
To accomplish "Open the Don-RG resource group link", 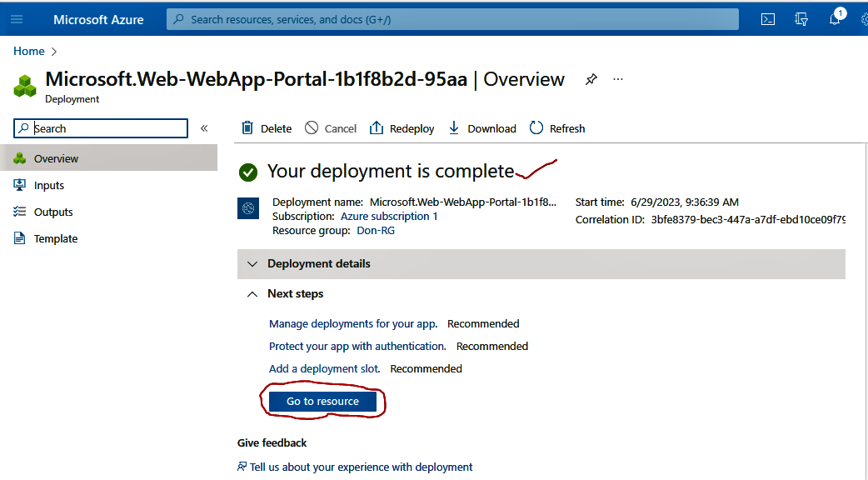I will (376, 230).
